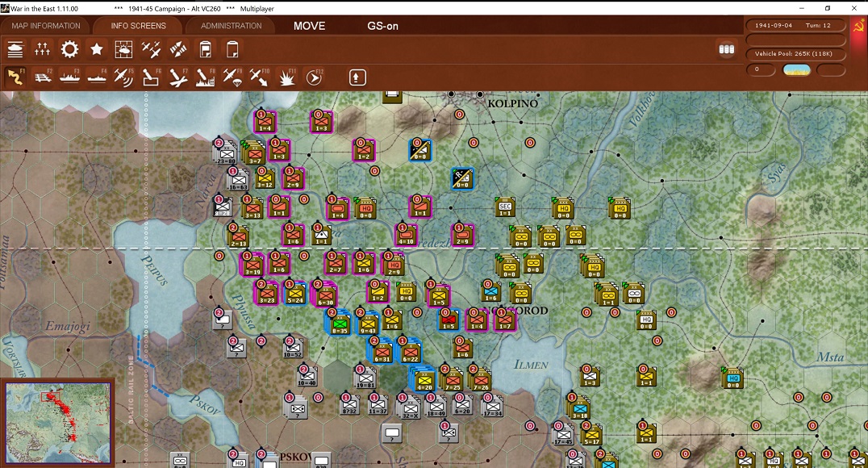Select the 4=10 unit counter
This screenshot has height=468, width=868.
(407, 236)
